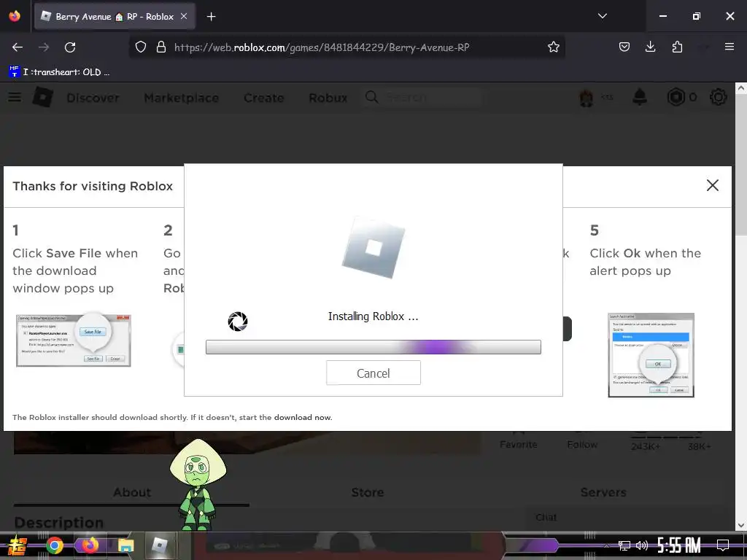Click the site security padlock icon
The height and width of the screenshot is (560, 747).
click(x=161, y=47)
